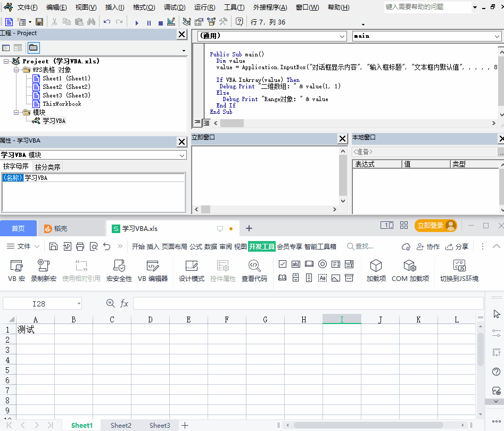Toggle 设计模式 design mode in ribbon

(192, 271)
